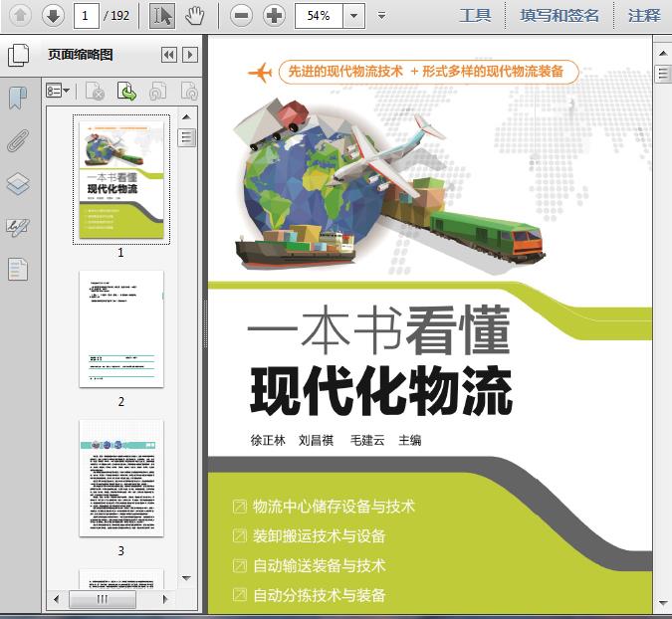Select the page 2 thumbnail
Image resolution: width=672 pixels, height=619 pixels.
coord(121,329)
